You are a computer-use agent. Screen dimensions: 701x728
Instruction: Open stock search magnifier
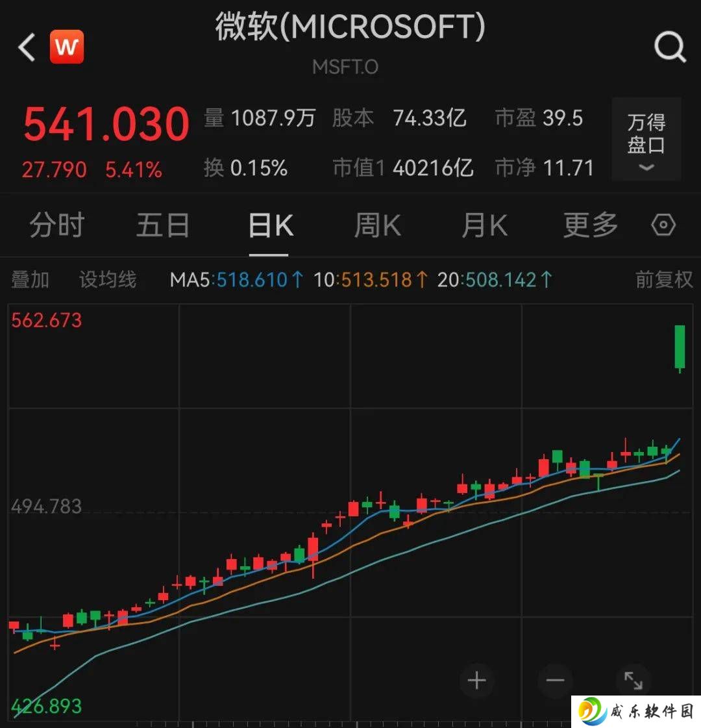pos(669,47)
